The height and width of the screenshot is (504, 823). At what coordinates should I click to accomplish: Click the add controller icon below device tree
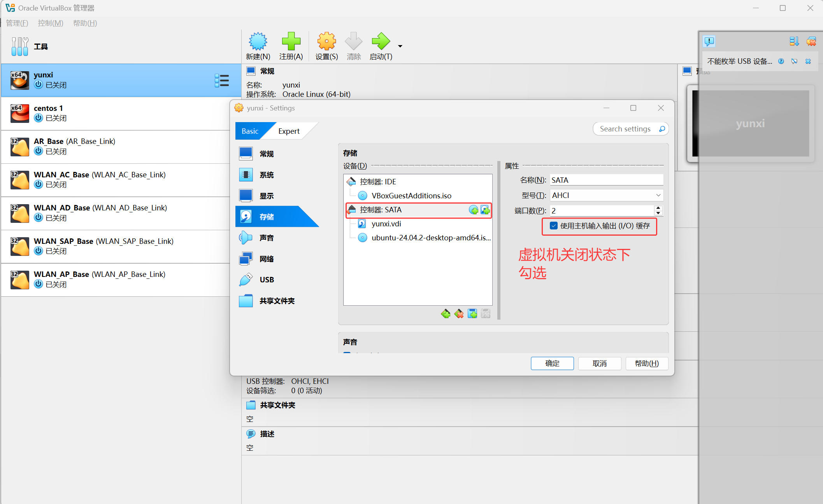[x=446, y=313]
